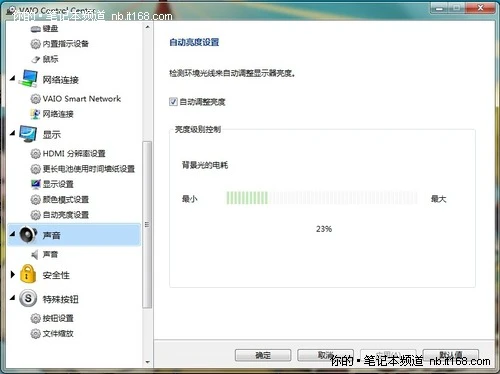Select the highlighted 声音 category label

click(52, 235)
